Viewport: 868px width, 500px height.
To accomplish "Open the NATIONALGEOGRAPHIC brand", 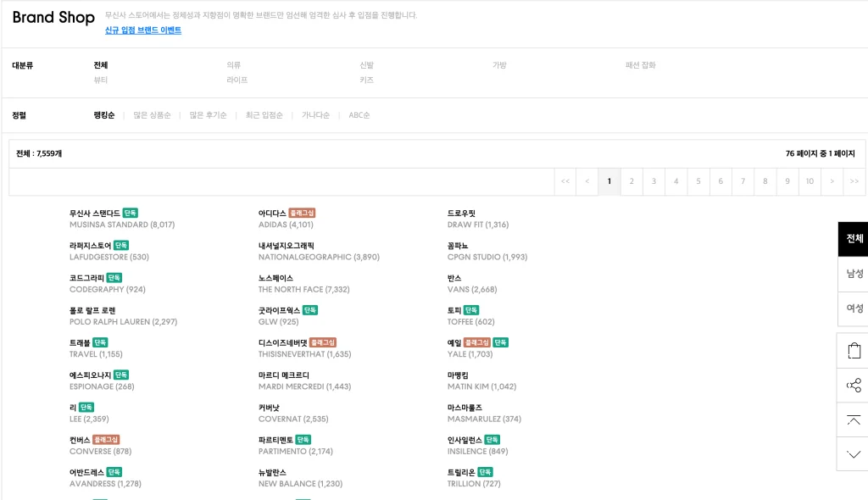I will [319, 257].
